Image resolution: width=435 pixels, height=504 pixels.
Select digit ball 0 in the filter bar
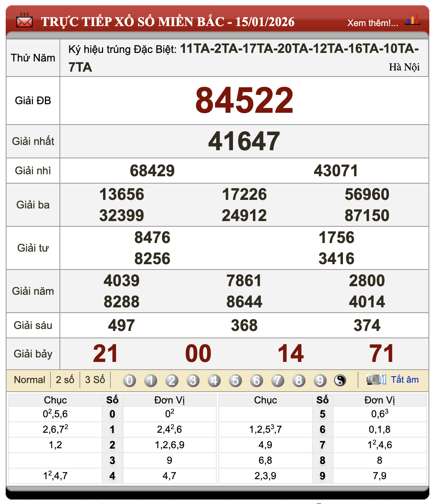click(x=130, y=380)
